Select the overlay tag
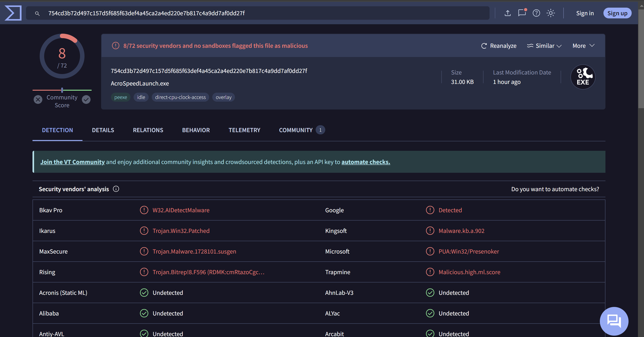The height and width of the screenshot is (337, 644). (x=223, y=97)
